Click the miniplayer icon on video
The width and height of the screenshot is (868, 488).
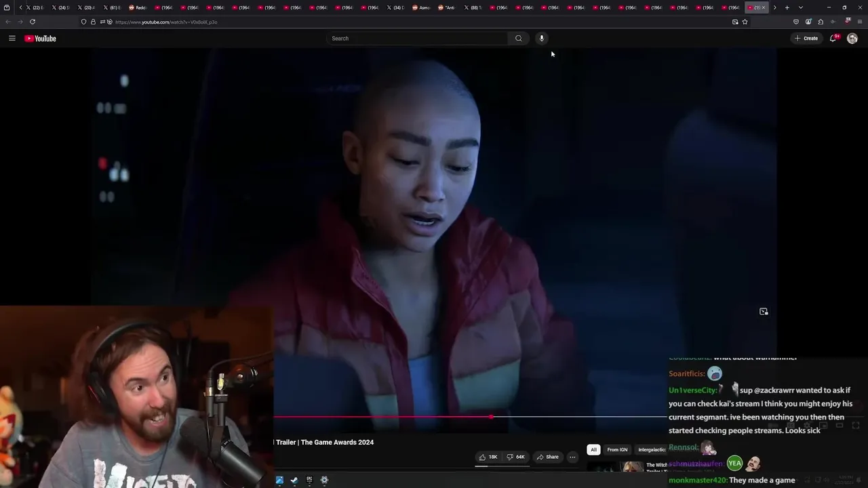click(764, 312)
